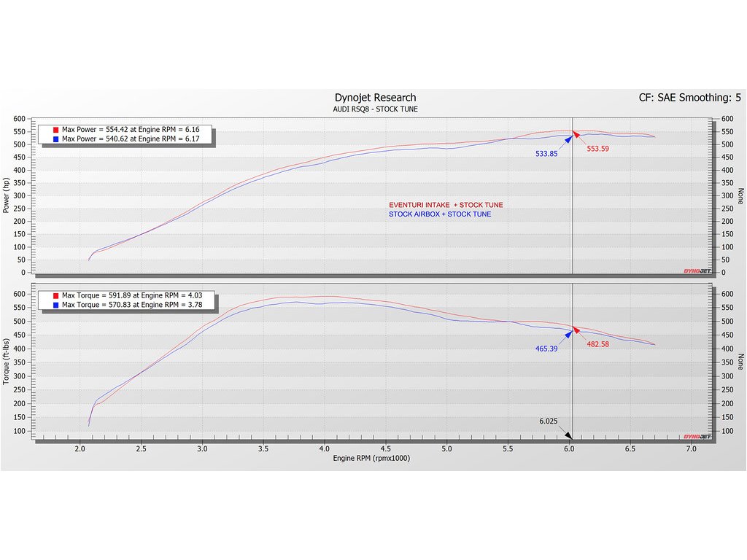This screenshot has height=560, width=747.
Task: Click the blue arrow marker at 533.85
Action: [x=567, y=139]
